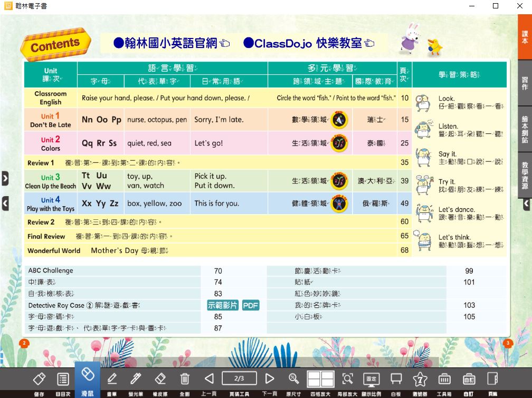Expand the left panel with the right-chevron arrow
This screenshot has width=532, height=398.
tap(5, 178)
